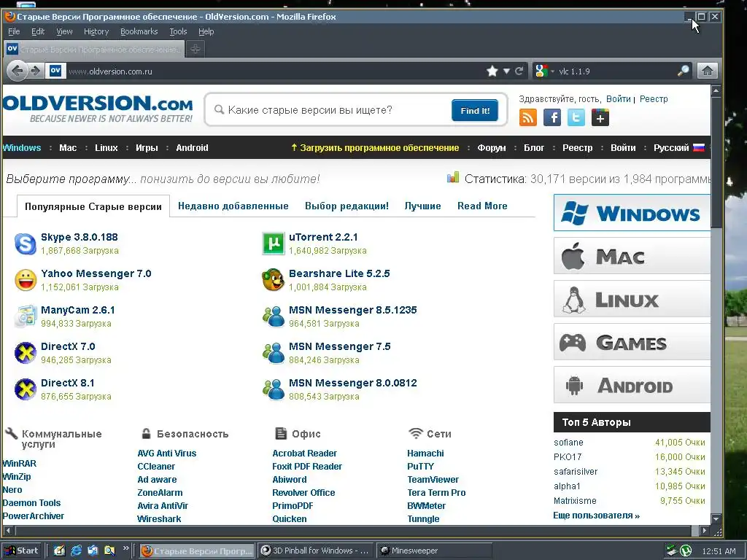The height and width of the screenshot is (560, 747).
Task: Switch to the Недавно добавленные tab
Action: (x=233, y=206)
